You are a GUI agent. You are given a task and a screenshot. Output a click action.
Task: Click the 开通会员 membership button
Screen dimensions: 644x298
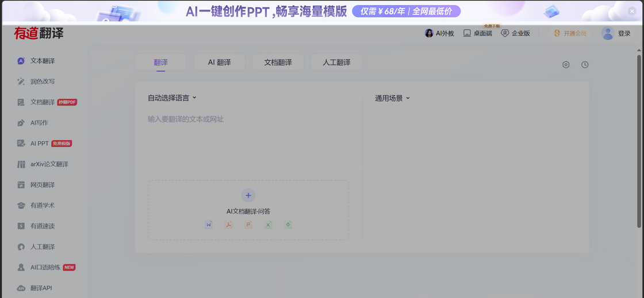pos(570,33)
